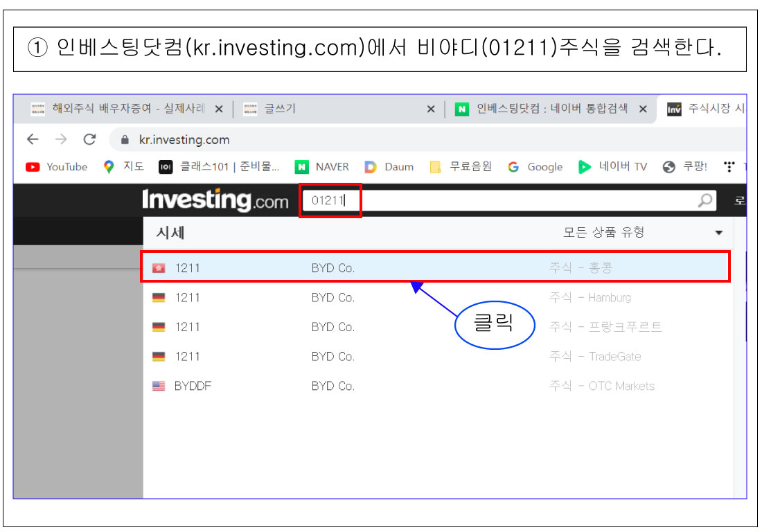Click the address bar showing kr.investing.com
762x532 pixels.
pos(427,140)
